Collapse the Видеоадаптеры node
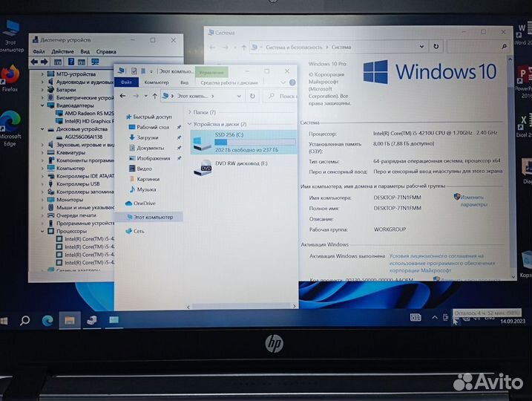This screenshot has height=401, width=532. click(42, 105)
